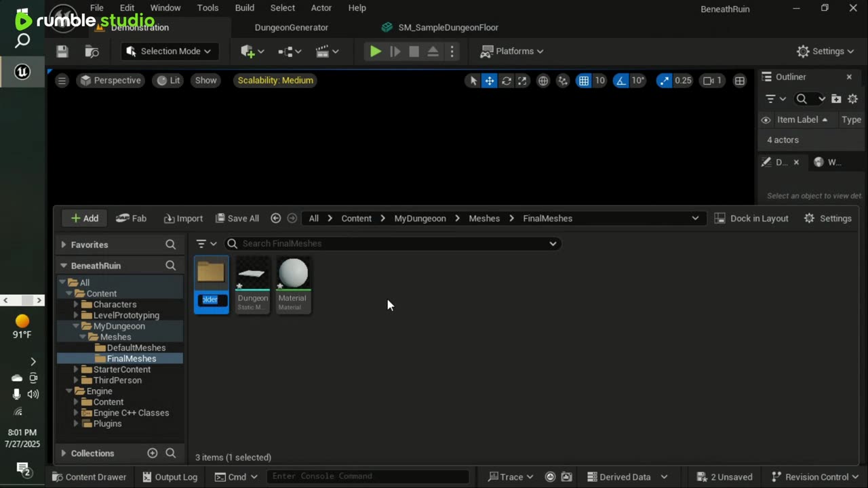Click the Add button in the Content Browser
This screenshot has height=488, width=868.
85,218
